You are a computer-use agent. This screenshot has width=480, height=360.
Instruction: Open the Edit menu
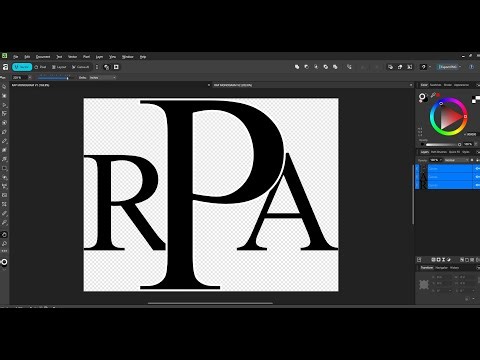pos(27,57)
